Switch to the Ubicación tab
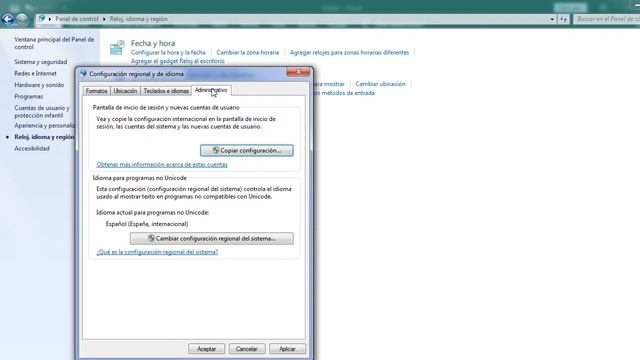640x360 pixels. (125, 91)
